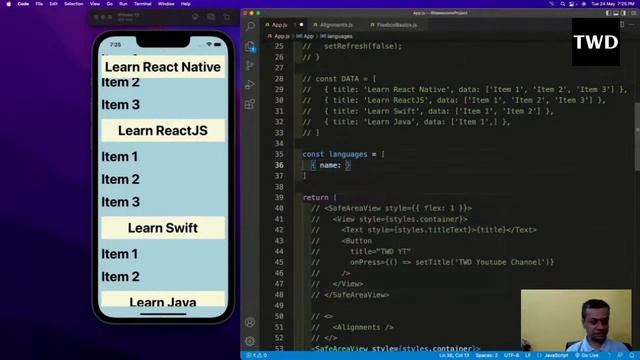
Task: Tap Item 1 under Learn ReactJS
Action: point(120,157)
